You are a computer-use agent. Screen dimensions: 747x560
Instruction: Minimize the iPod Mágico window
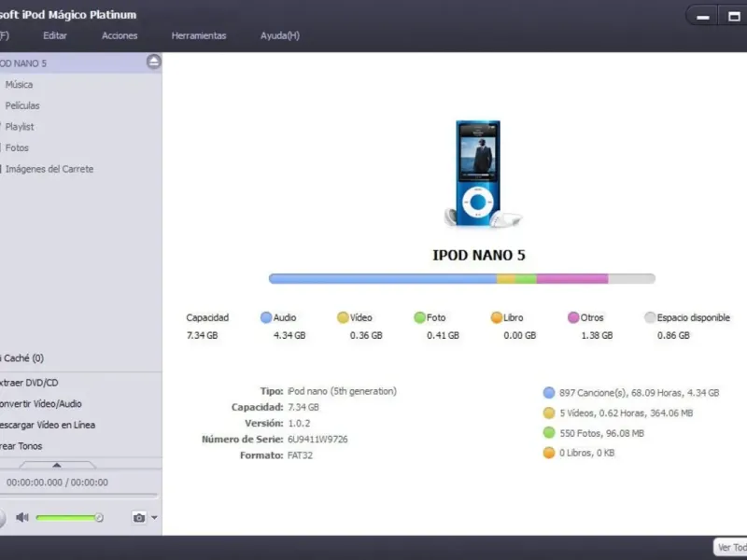click(x=703, y=17)
